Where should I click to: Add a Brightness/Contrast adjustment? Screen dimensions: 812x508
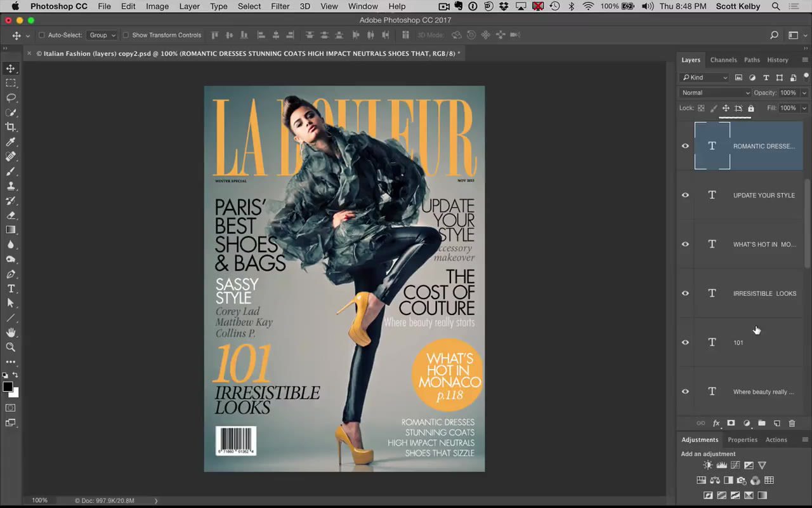(707, 465)
